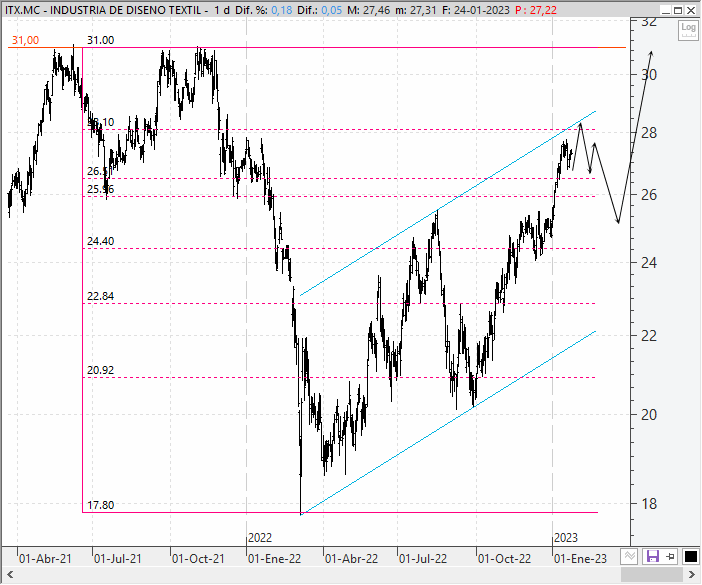Screen dimensions: 702x585
Task: Maximize the ITX.MC chart window
Action: pyautogui.click(x=678, y=10)
